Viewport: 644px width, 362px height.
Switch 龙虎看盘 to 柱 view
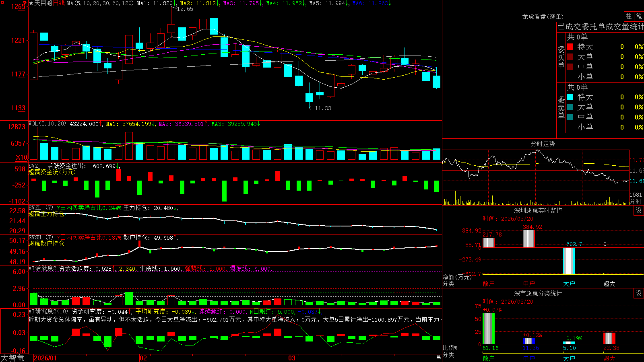pos(629,16)
